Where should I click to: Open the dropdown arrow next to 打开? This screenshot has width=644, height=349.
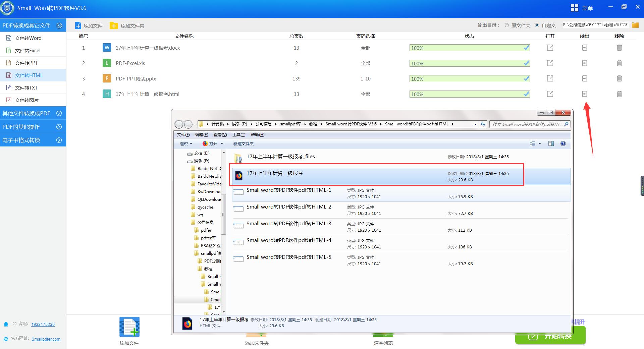point(222,143)
